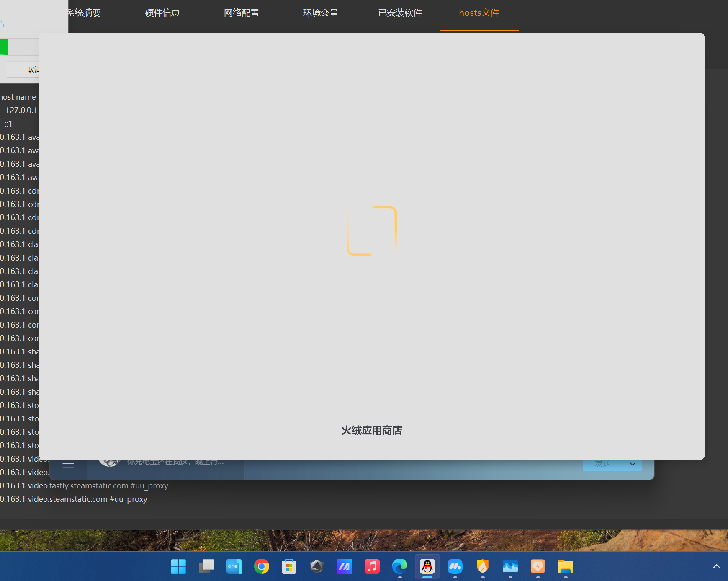This screenshot has width=728, height=581.
Task: Click the 火绒应用商店 title text
Action: pyautogui.click(x=372, y=430)
